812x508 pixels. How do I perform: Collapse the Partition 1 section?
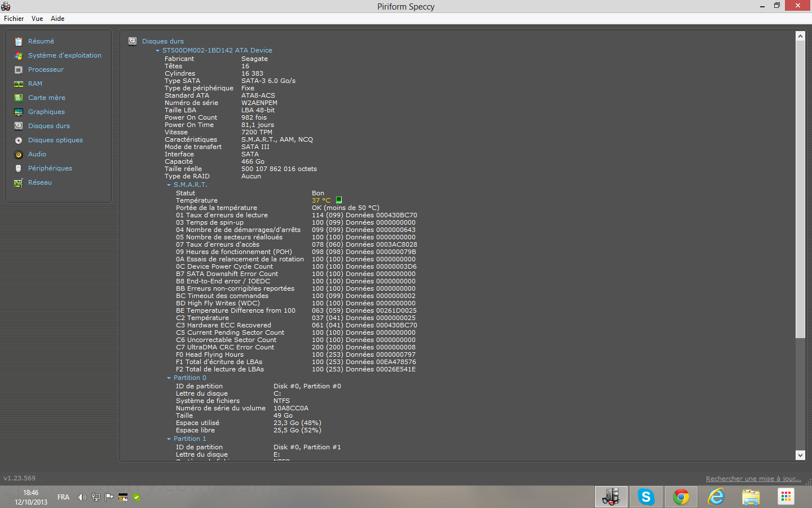(169, 439)
